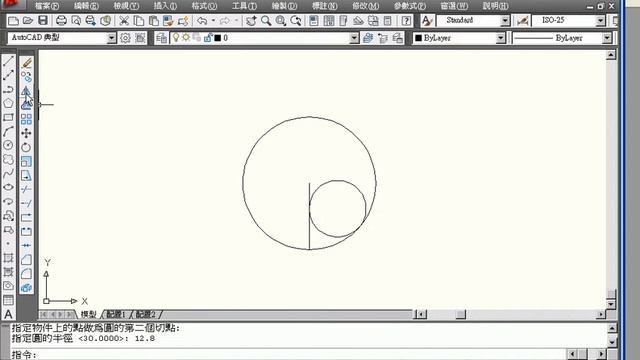Expand the layer 0 dropdown list
This screenshot has height=360, width=640.
[x=354, y=38]
